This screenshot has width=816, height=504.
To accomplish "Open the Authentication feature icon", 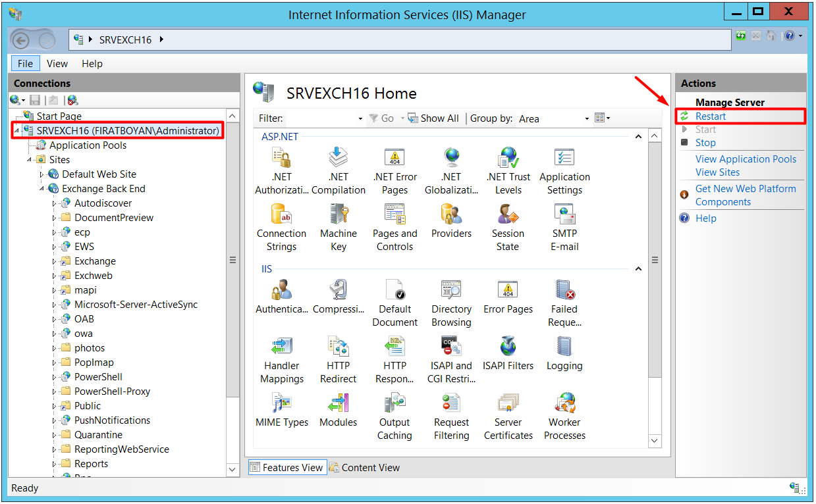I will 282,296.
